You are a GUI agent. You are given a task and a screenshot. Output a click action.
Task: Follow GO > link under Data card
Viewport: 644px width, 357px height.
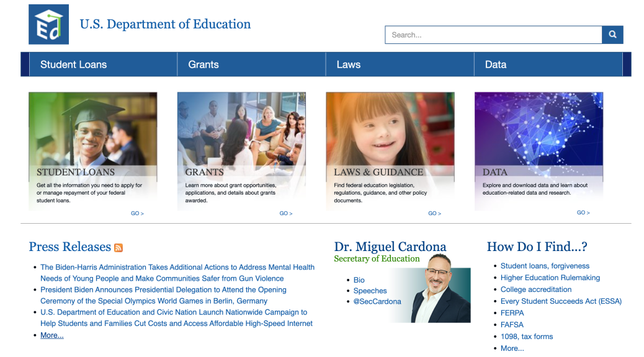pos(583,213)
